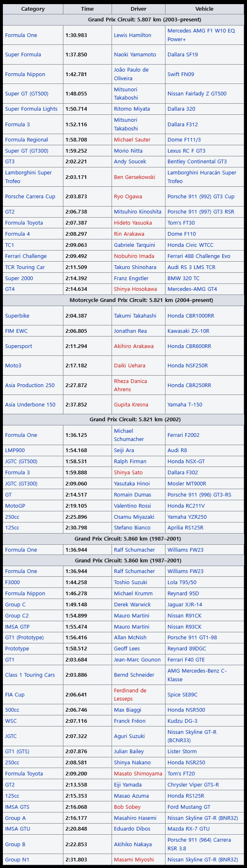Click the Ralph Firman driver link
Image resolution: width=247 pixels, height=868 pixels.
[x=130, y=462]
